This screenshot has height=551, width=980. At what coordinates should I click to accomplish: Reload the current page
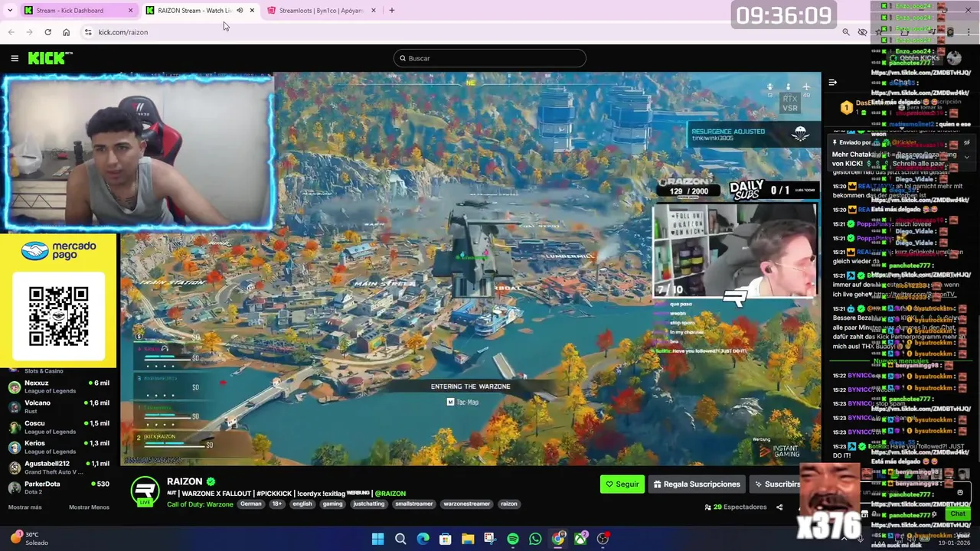[47, 32]
